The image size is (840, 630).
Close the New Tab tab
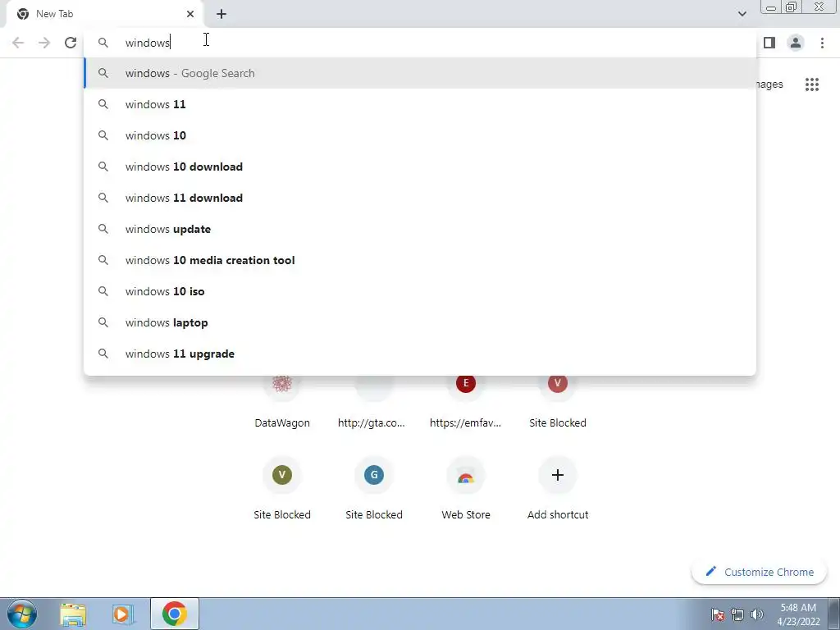tap(190, 14)
